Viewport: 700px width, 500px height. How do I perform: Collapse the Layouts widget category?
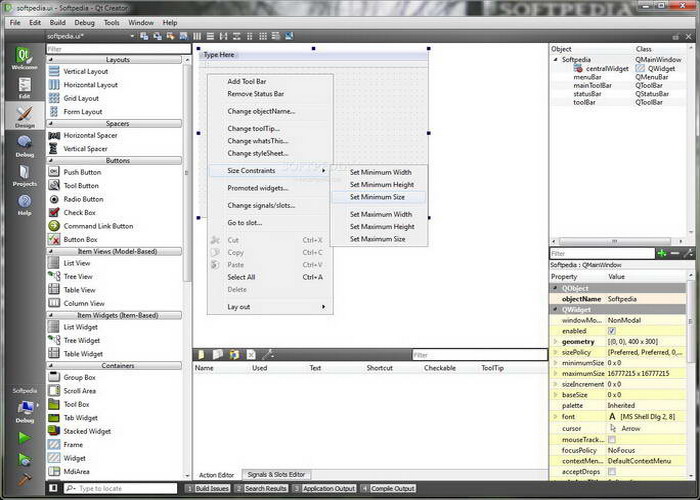[x=118, y=60]
